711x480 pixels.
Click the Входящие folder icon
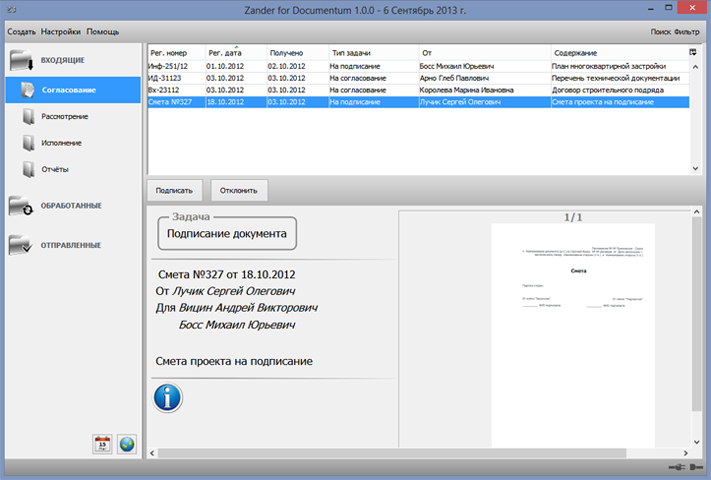click(x=23, y=60)
